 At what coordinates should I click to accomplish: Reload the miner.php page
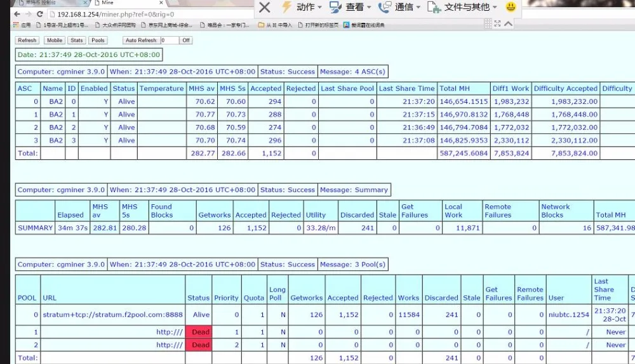(39, 14)
